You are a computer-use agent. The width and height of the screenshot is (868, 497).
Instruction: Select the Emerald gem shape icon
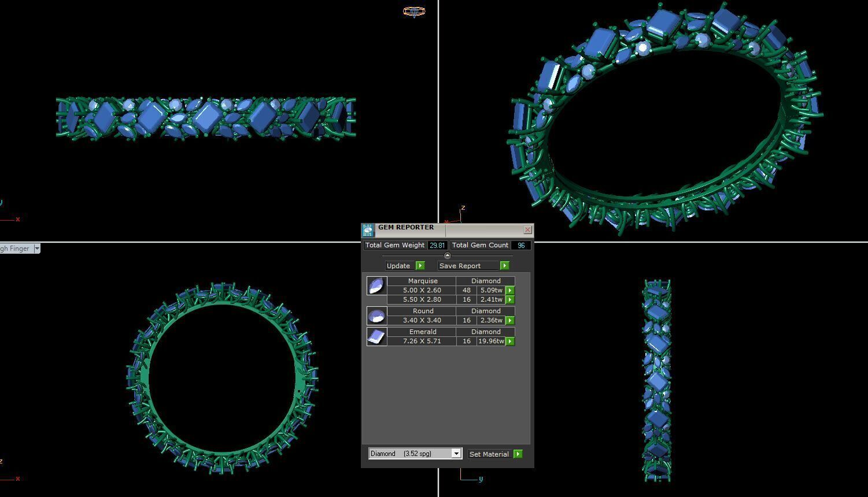(x=376, y=336)
